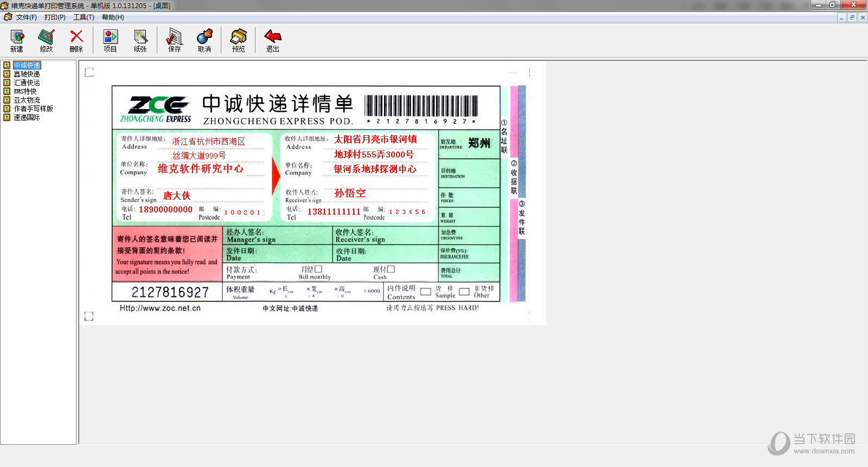Select 作者手写样版 in the template list
Viewport: 868px width, 467px height.
[x=33, y=109]
